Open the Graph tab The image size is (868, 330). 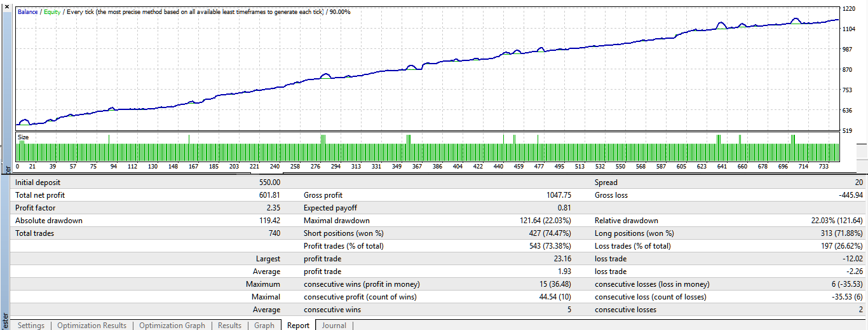point(264,325)
